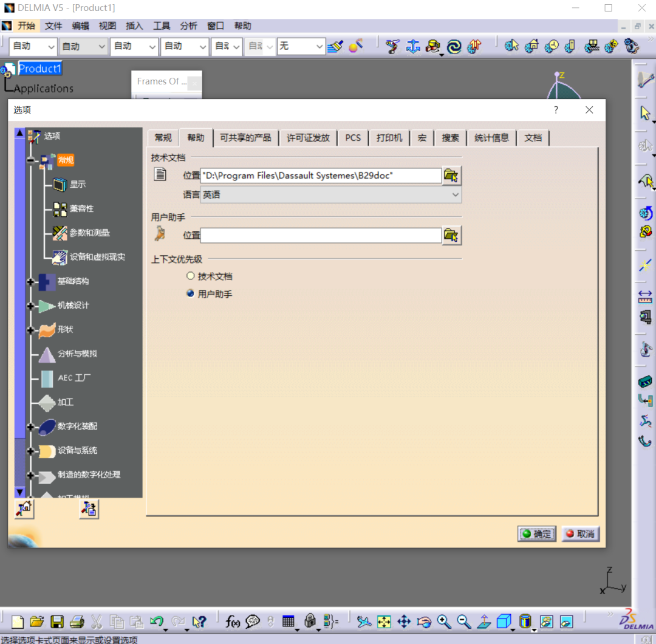Image resolution: width=656 pixels, height=644 pixels.
Task: Click the Save icon in bottom toolbar
Action: (57, 622)
